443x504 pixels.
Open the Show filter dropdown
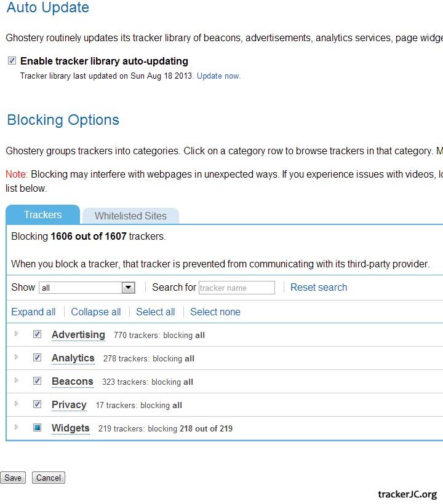pos(87,288)
